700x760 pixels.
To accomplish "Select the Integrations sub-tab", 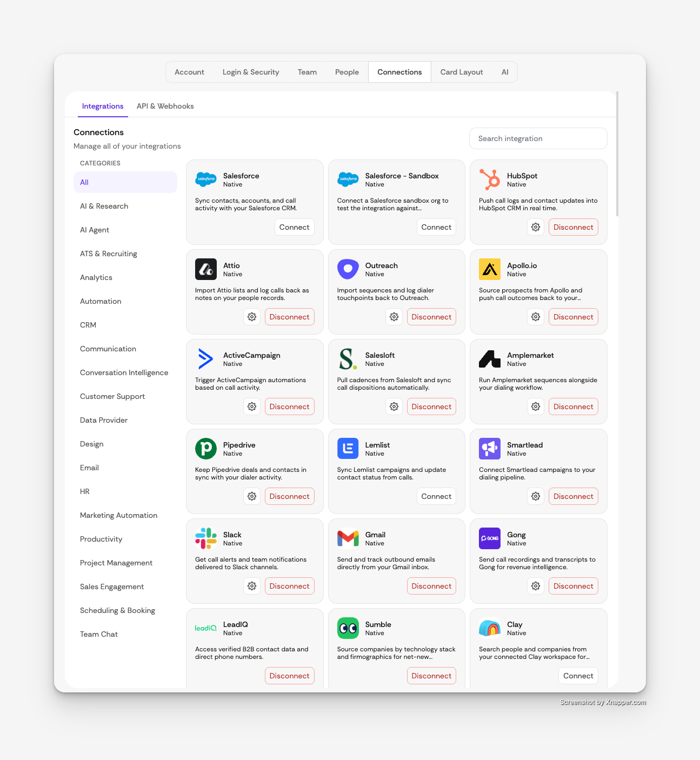I will (x=103, y=106).
